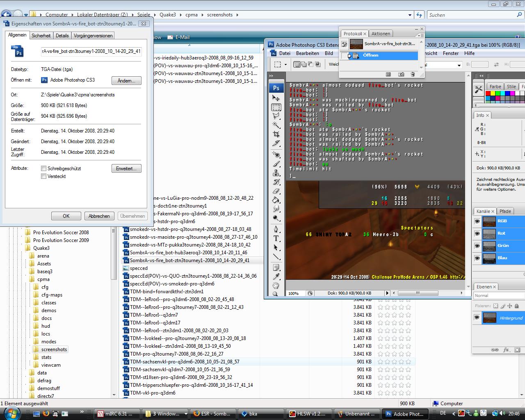Image resolution: width=525 pixels, height=420 pixels.
Task: Open the layer blend mode Normal dropdown
Action: [x=498, y=295]
